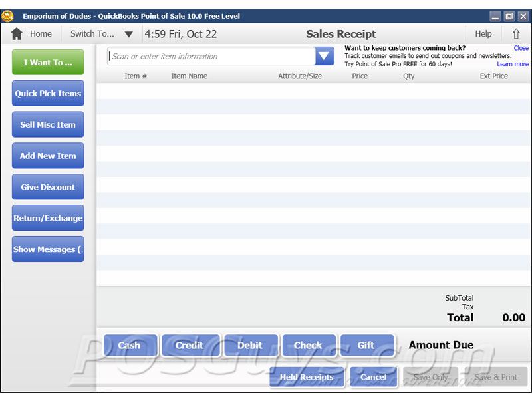Screen dimensions: 532x399
Task: Select Credit payment method
Action: point(190,346)
